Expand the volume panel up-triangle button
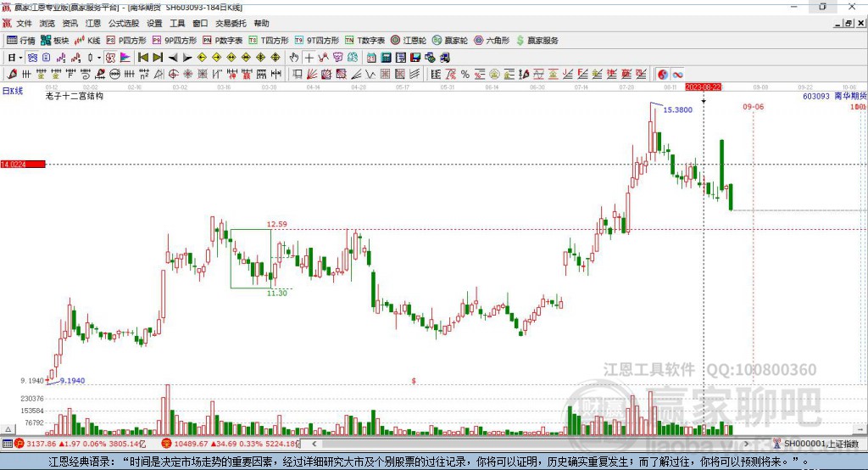This screenshot has height=470, width=868. click(8, 429)
